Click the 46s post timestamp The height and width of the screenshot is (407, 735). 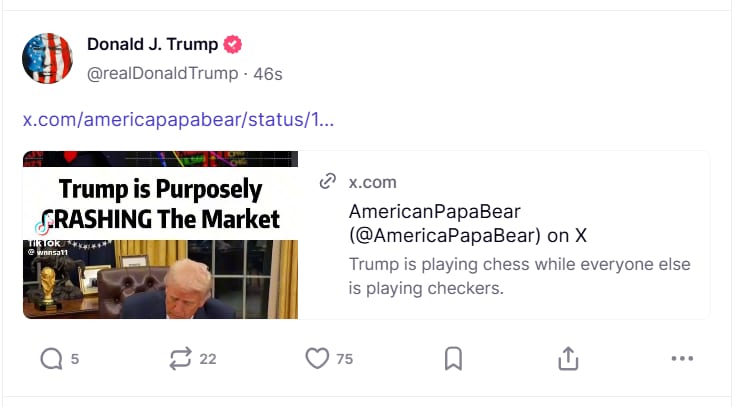267,73
